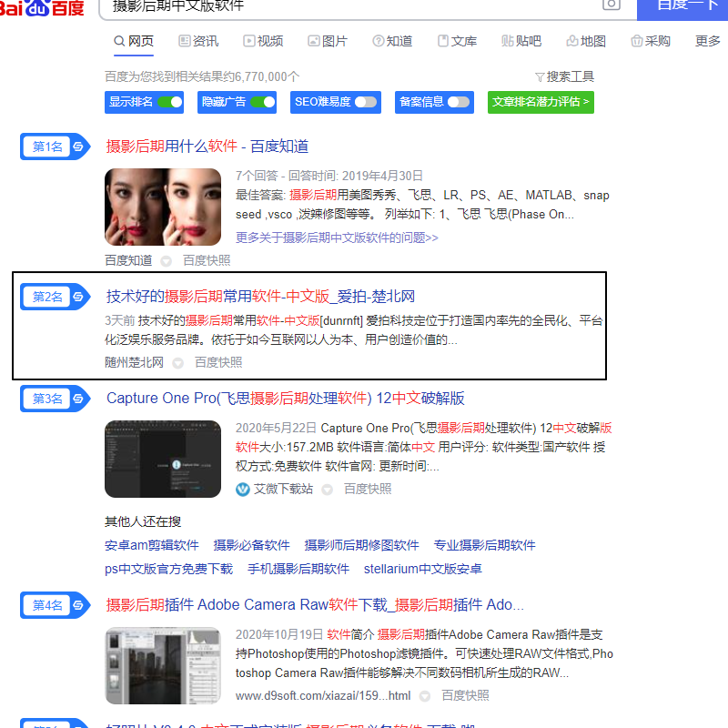The height and width of the screenshot is (728, 728).
Task: Open 百度快照 for 楚北网 result
Action: [x=218, y=362]
